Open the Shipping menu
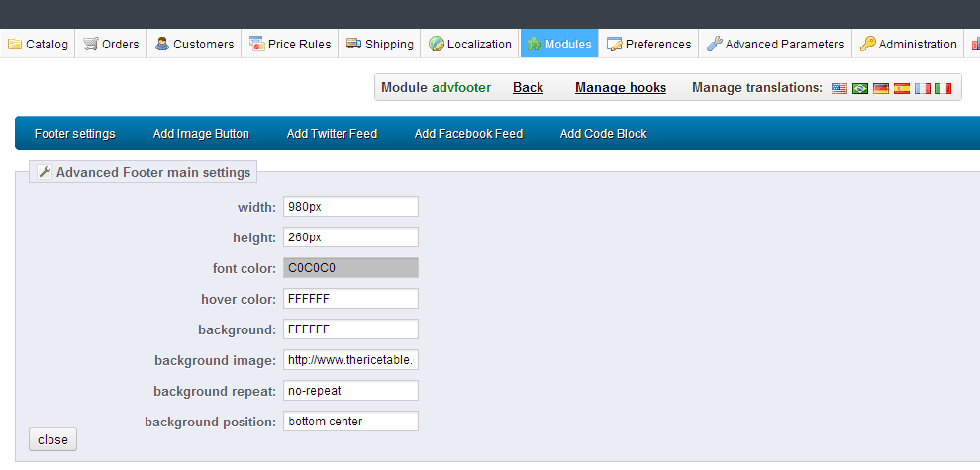 [x=379, y=44]
